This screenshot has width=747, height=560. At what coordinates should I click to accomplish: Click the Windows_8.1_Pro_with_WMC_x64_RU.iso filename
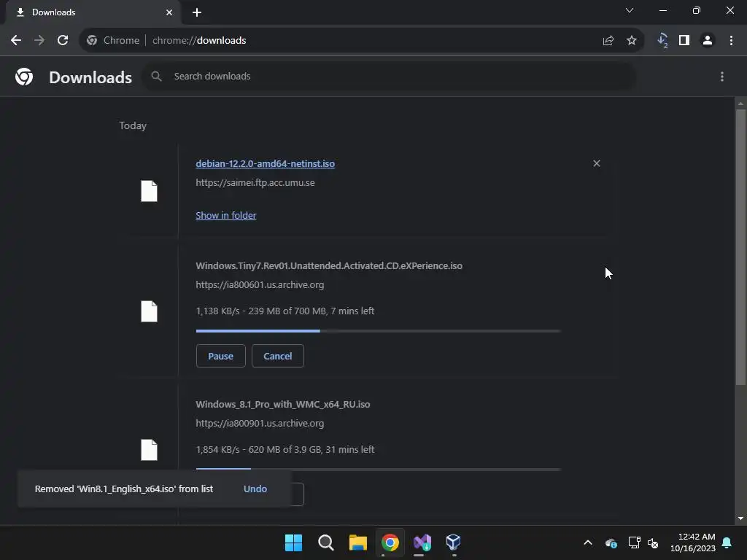point(283,404)
